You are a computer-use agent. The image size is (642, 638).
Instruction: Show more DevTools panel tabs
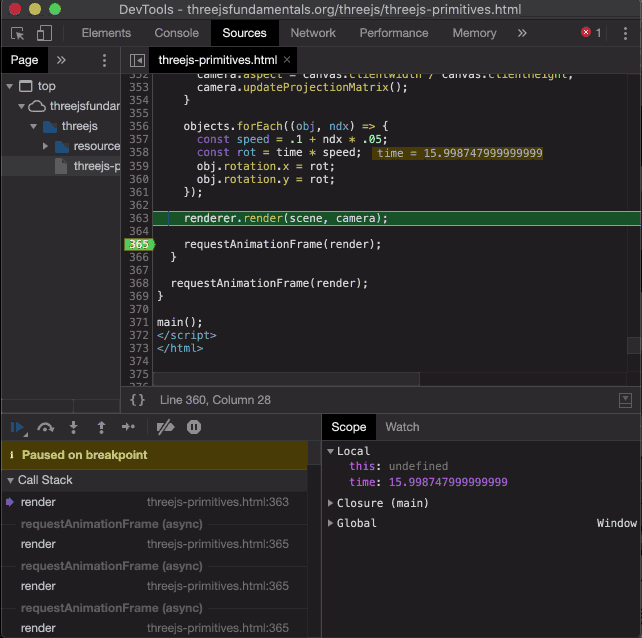(522, 33)
